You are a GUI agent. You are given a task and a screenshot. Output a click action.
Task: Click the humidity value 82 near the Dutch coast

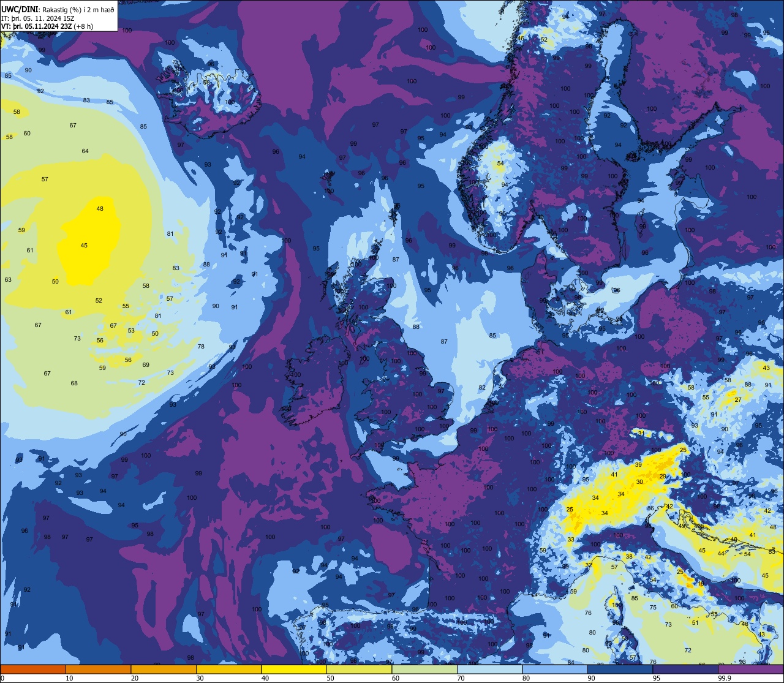coord(482,388)
